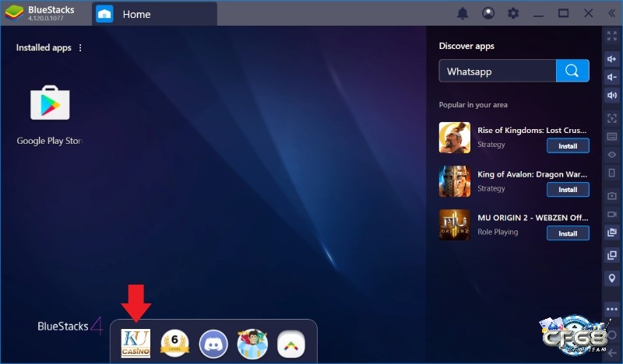Click the blue search magnifier button
This screenshot has width=623, height=364.
point(572,71)
